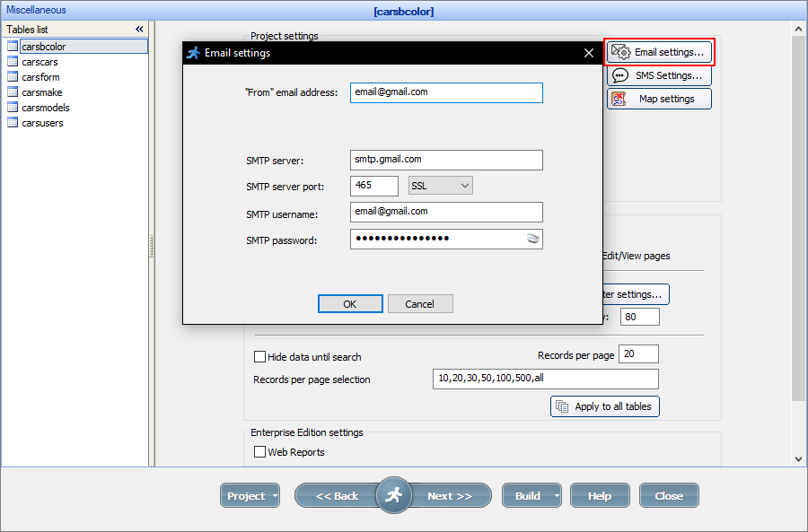This screenshot has width=808, height=532.
Task: Collapse the Tables list with the double chevron
Action: click(x=139, y=29)
